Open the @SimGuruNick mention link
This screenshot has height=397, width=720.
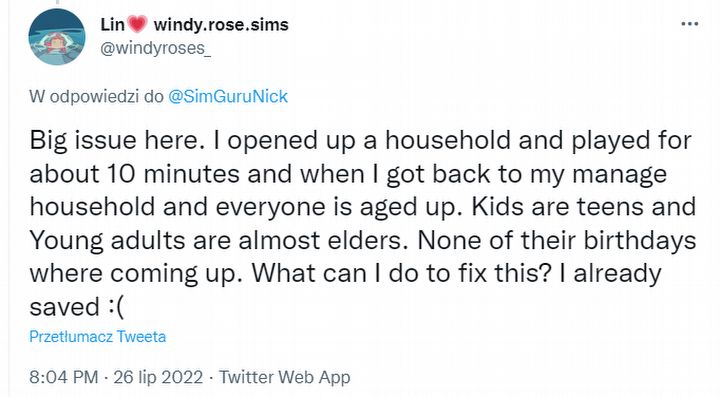click(x=228, y=96)
